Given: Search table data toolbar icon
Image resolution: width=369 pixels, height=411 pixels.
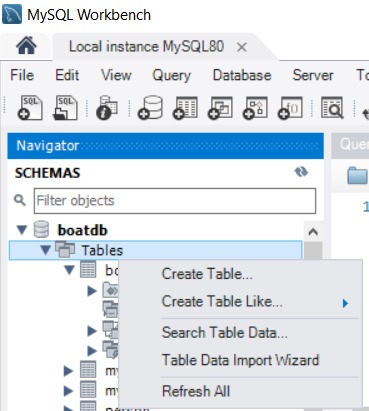Looking at the screenshot, I should (x=332, y=107).
